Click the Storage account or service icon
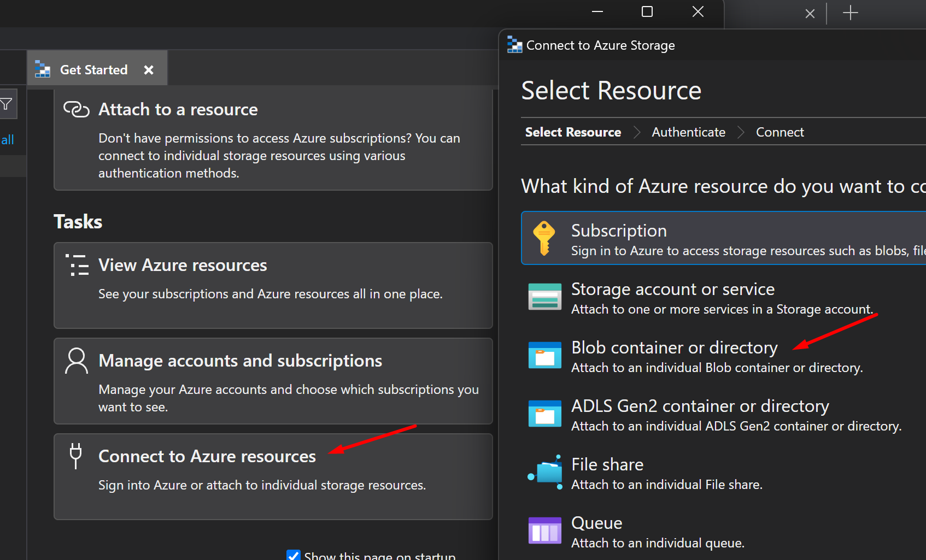The width and height of the screenshot is (926, 560). click(544, 297)
